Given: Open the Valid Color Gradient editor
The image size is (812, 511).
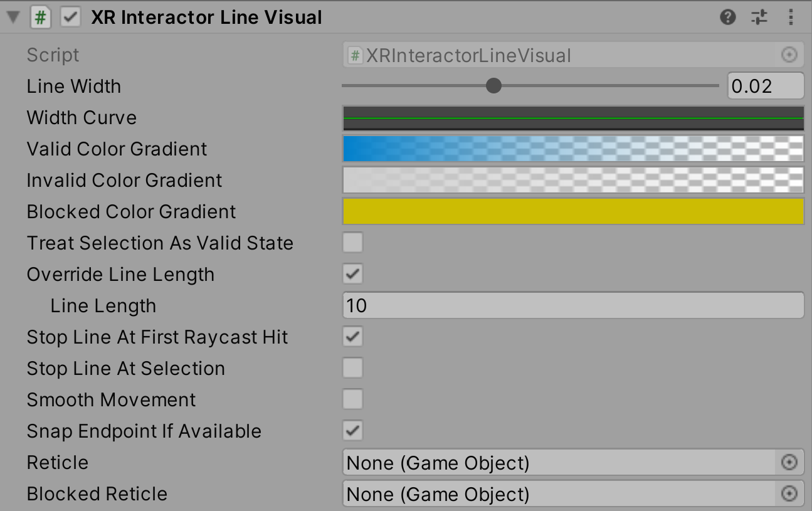Looking at the screenshot, I should pyautogui.click(x=572, y=149).
